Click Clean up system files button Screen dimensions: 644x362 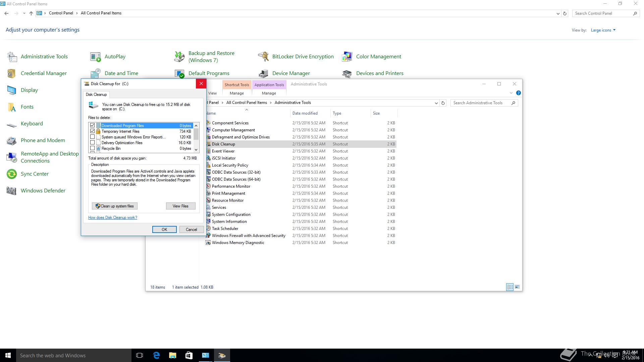coord(115,206)
